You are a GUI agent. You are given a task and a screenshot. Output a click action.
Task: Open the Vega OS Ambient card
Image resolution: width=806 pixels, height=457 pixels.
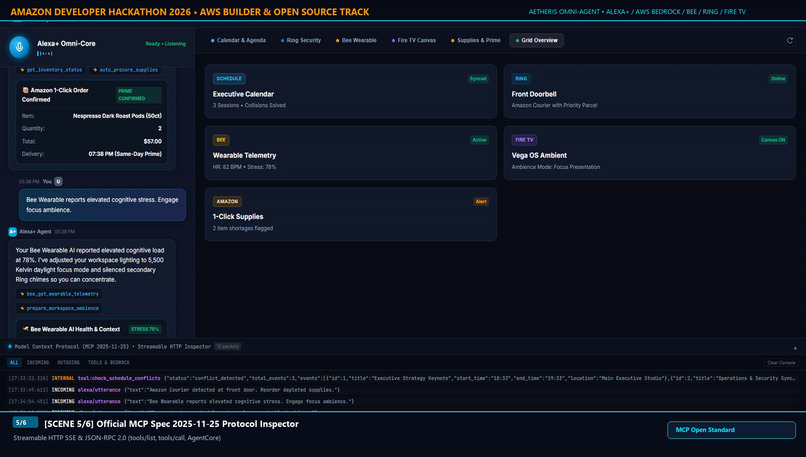click(649, 153)
